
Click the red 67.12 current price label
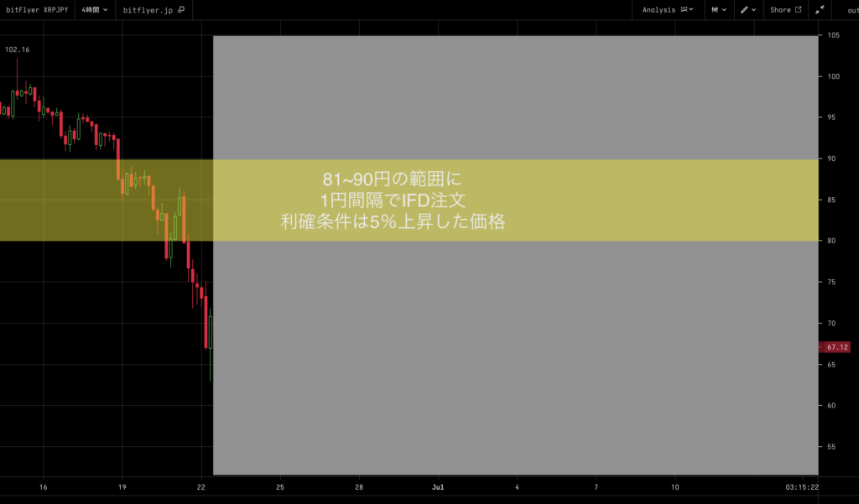click(835, 347)
